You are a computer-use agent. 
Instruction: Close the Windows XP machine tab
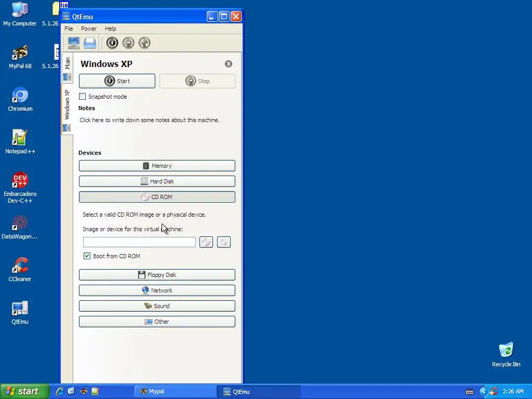[229, 64]
